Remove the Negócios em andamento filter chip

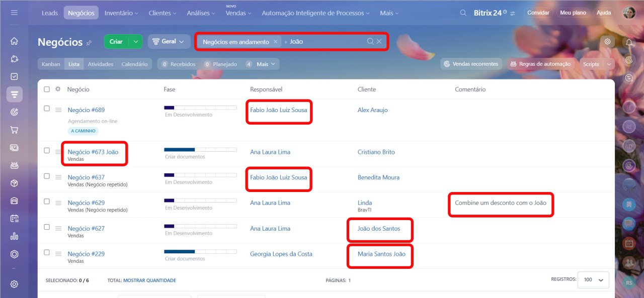coord(275,42)
